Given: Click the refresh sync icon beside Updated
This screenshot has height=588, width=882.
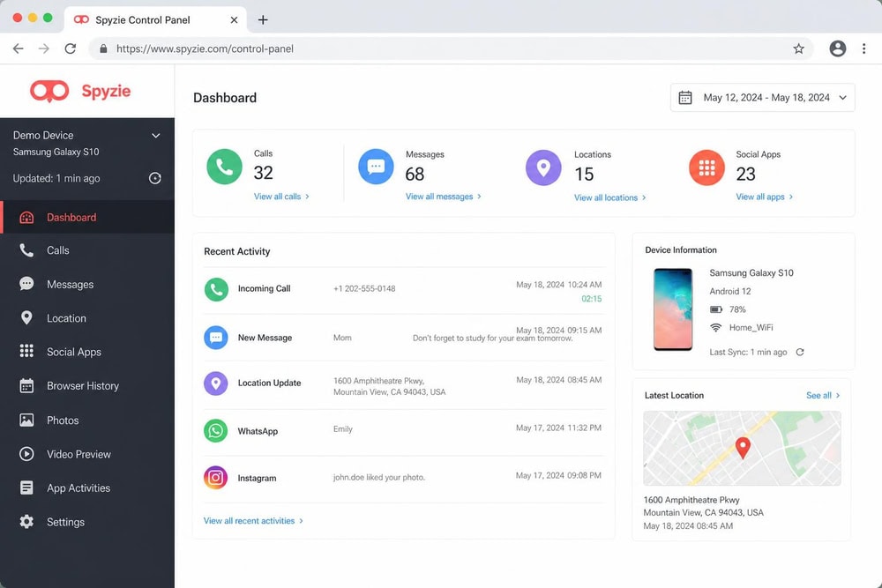Looking at the screenshot, I should click(154, 178).
